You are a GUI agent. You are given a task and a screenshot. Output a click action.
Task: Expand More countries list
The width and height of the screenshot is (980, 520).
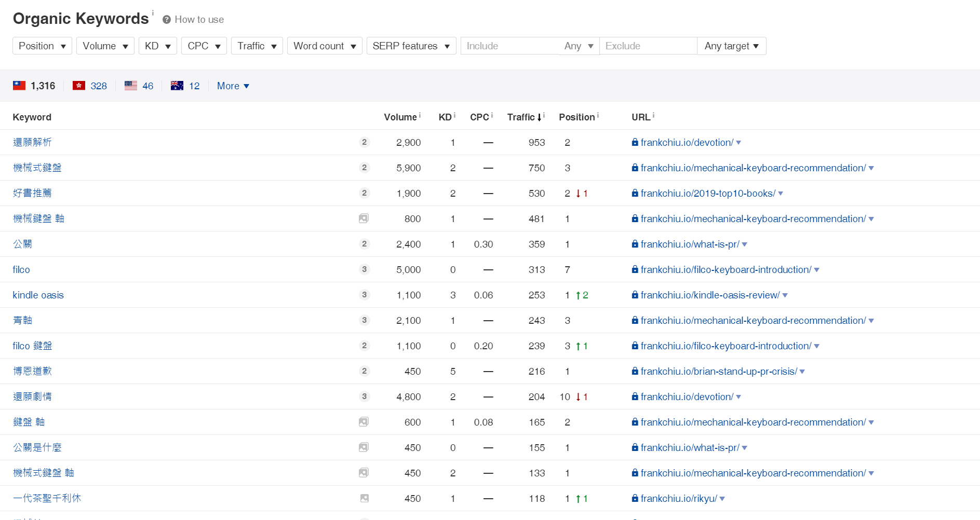coord(233,86)
